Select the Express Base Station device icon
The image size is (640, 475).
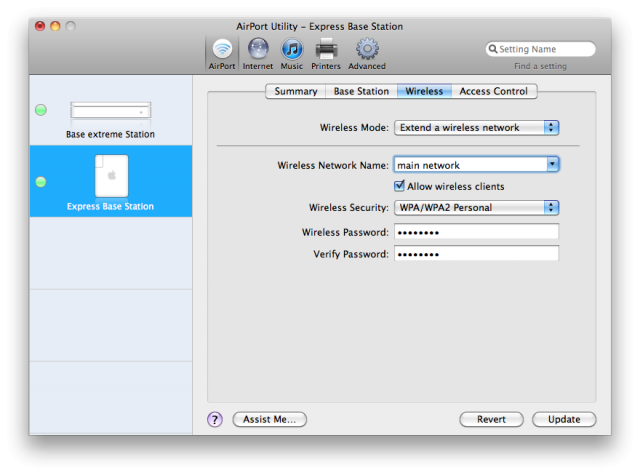(x=111, y=176)
